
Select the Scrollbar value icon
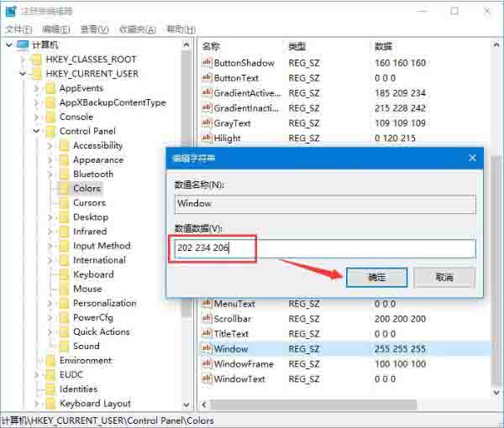tap(207, 319)
